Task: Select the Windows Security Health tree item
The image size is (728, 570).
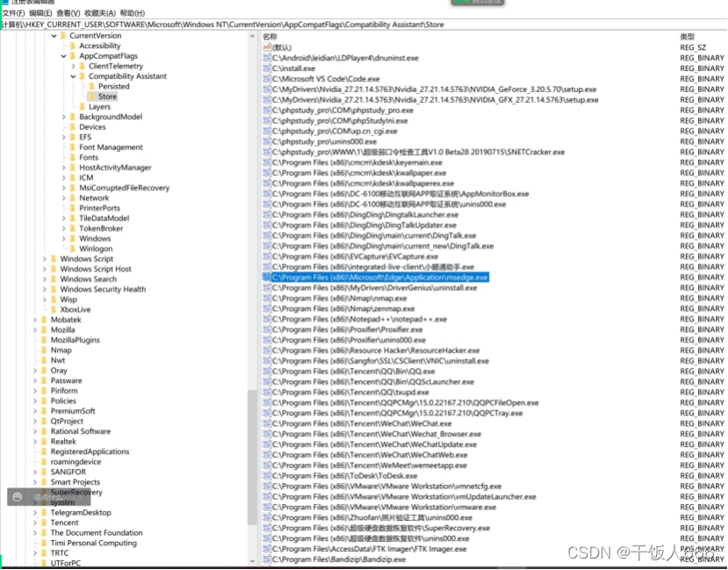Action: coord(103,289)
